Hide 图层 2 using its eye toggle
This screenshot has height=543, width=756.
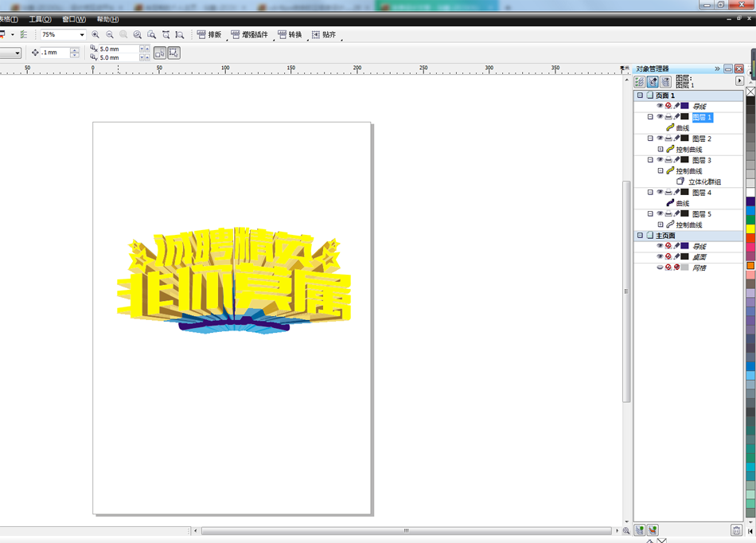660,139
